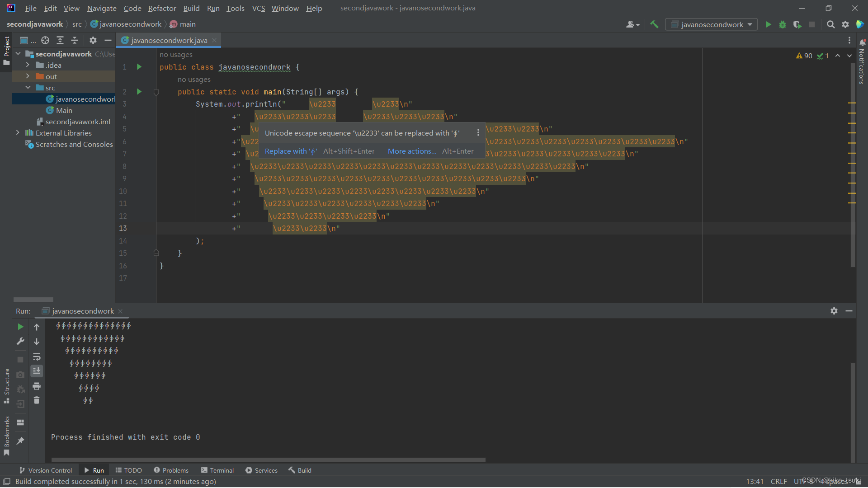Click the Select Opened File target icon

(x=45, y=40)
